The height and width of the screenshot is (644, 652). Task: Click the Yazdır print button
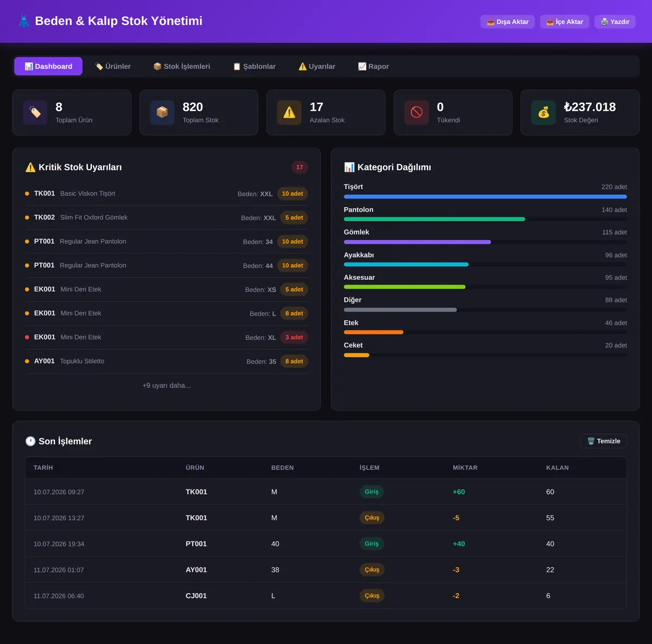click(615, 22)
